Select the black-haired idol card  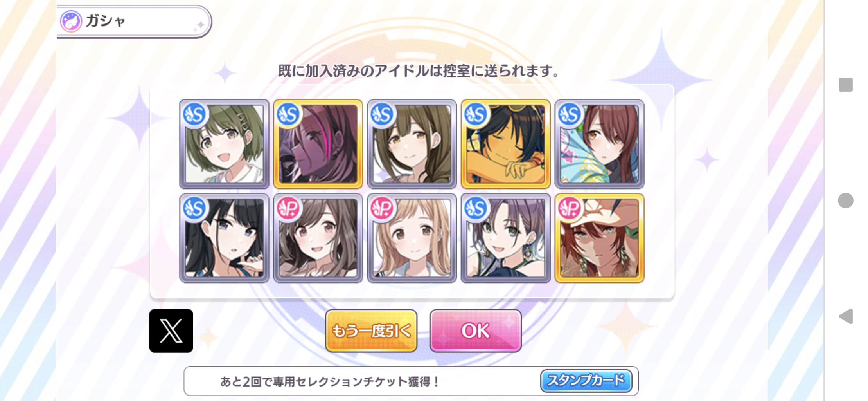[x=224, y=238]
